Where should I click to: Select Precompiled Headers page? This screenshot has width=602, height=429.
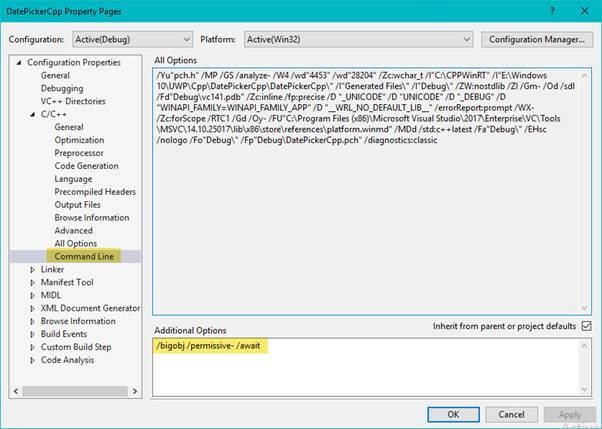pos(95,192)
